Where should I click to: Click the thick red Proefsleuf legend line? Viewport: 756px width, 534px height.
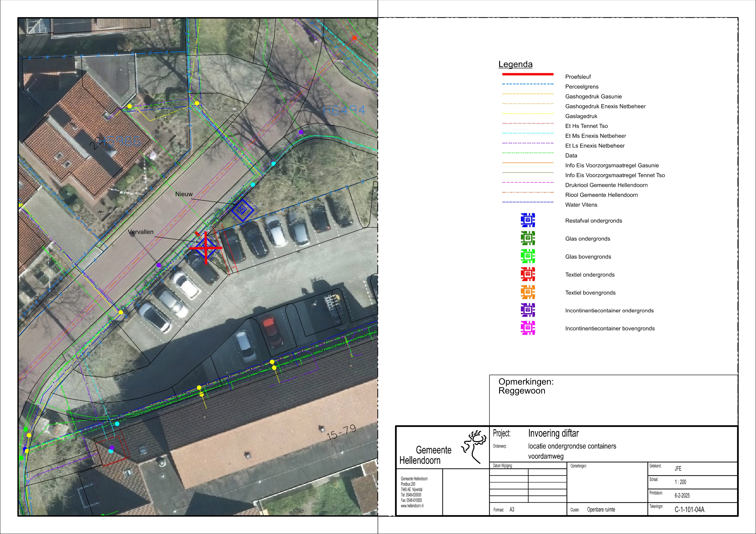click(x=527, y=74)
